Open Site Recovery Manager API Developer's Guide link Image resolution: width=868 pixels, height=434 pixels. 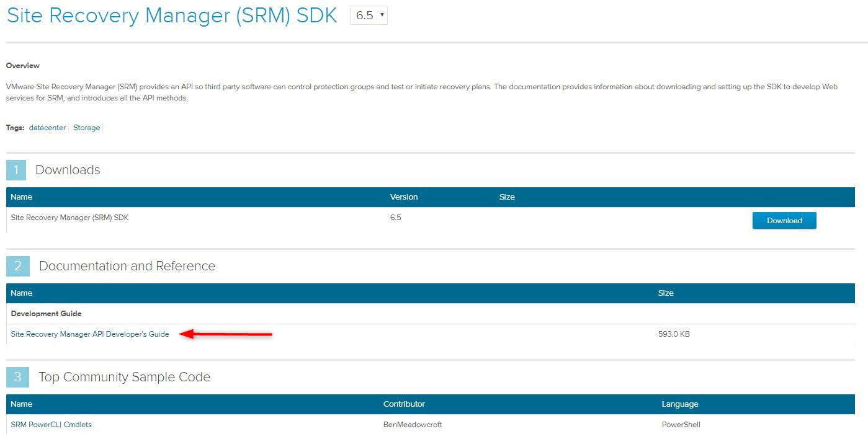pyautogui.click(x=90, y=334)
